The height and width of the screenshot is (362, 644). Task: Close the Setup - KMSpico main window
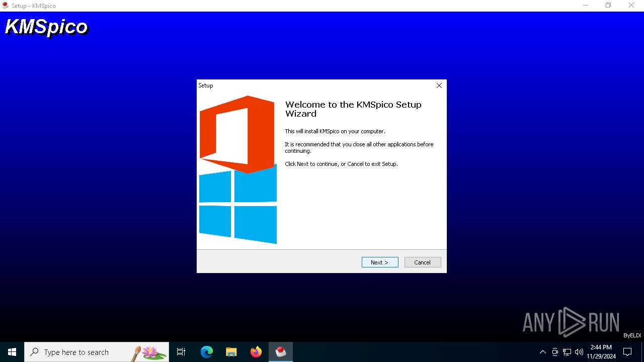631,6
